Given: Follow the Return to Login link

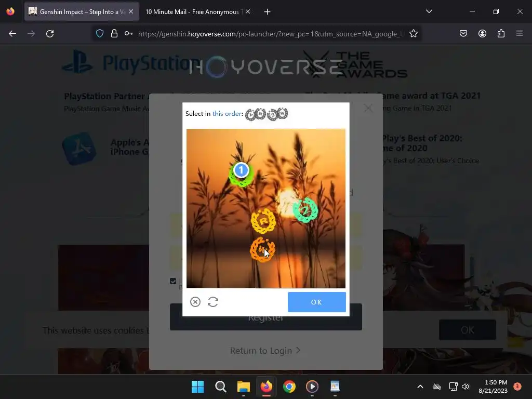Looking at the screenshot, I should coord(265,351).
